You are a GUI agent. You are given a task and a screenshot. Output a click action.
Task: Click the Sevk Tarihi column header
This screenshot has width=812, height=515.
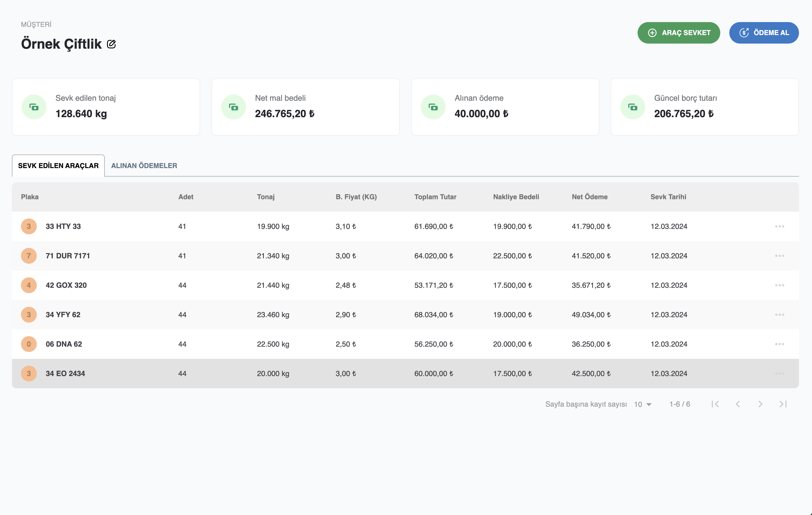click(668, 197)
